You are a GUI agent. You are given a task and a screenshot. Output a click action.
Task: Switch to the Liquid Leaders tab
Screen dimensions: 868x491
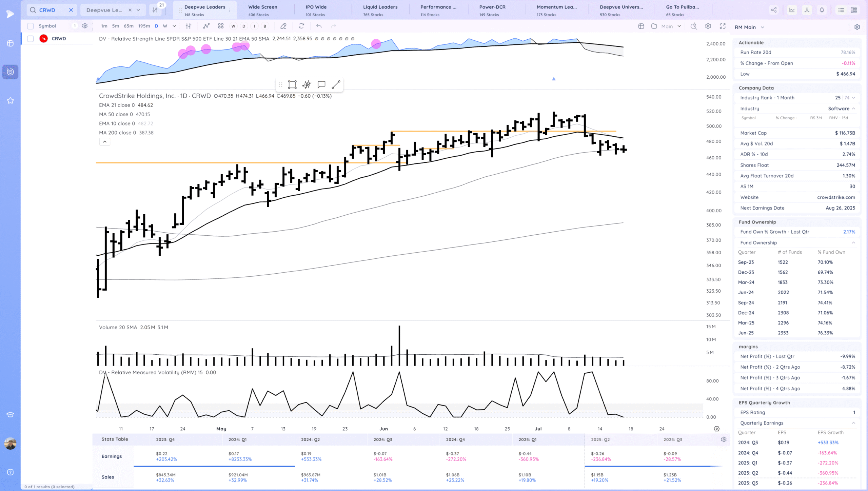380,10
